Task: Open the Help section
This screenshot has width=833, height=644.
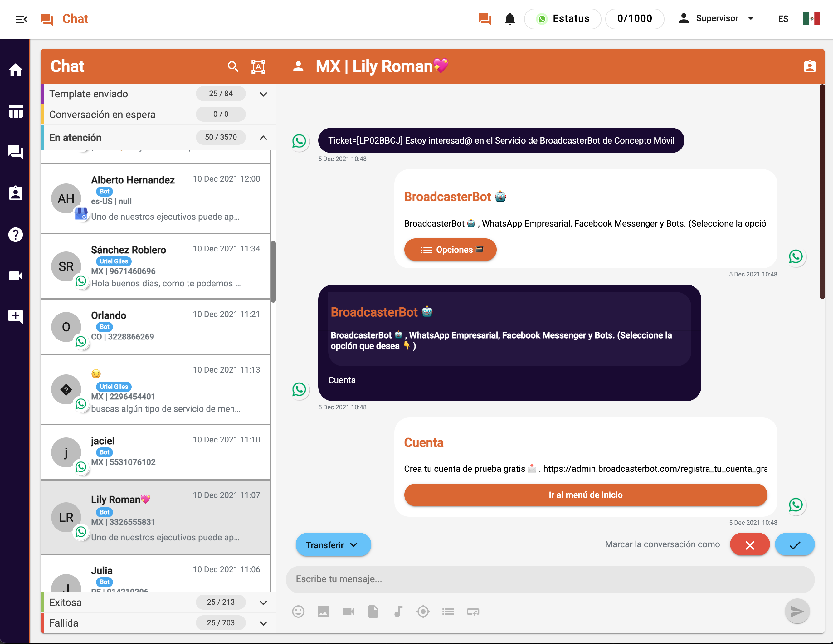Action: tap(15, 235)
